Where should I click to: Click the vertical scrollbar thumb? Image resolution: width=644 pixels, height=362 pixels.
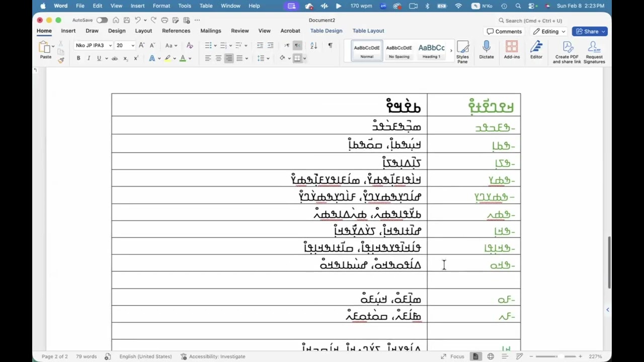pos(609,263)
